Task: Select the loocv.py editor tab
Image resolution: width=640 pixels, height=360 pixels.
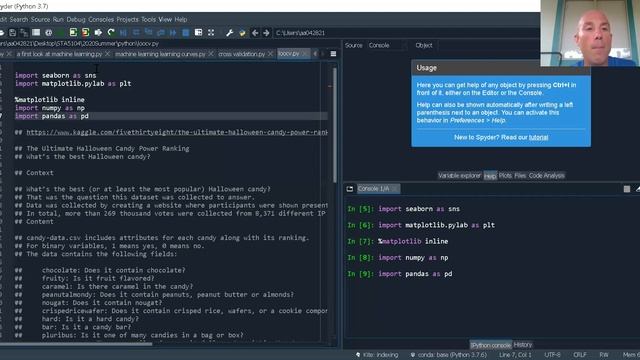Action: pyautogui.click(x=289, y=54)
